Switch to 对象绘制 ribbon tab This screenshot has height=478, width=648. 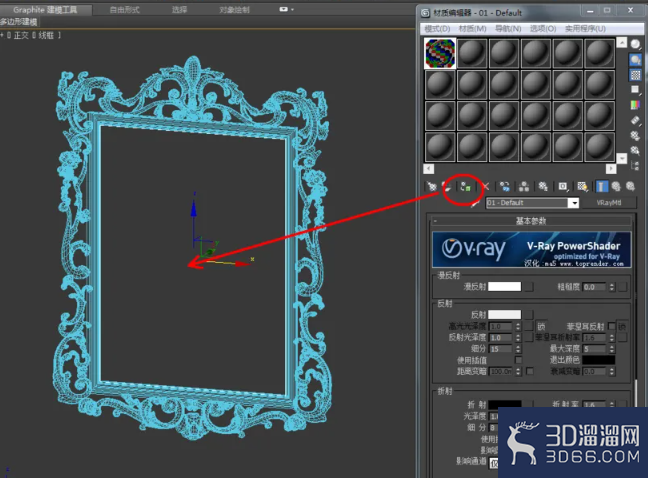click(234, 10)
